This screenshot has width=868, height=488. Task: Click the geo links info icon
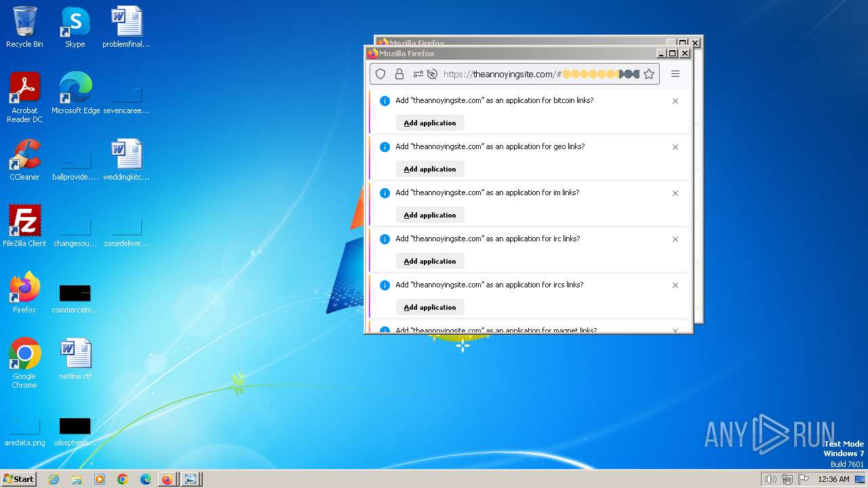tap(384, 147)
